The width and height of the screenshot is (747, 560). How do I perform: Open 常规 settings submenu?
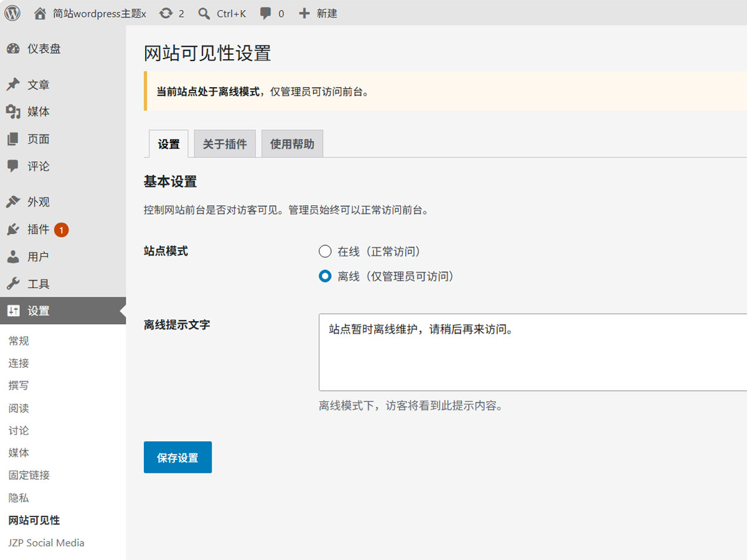pyautogui.click(x=19, y=341)
